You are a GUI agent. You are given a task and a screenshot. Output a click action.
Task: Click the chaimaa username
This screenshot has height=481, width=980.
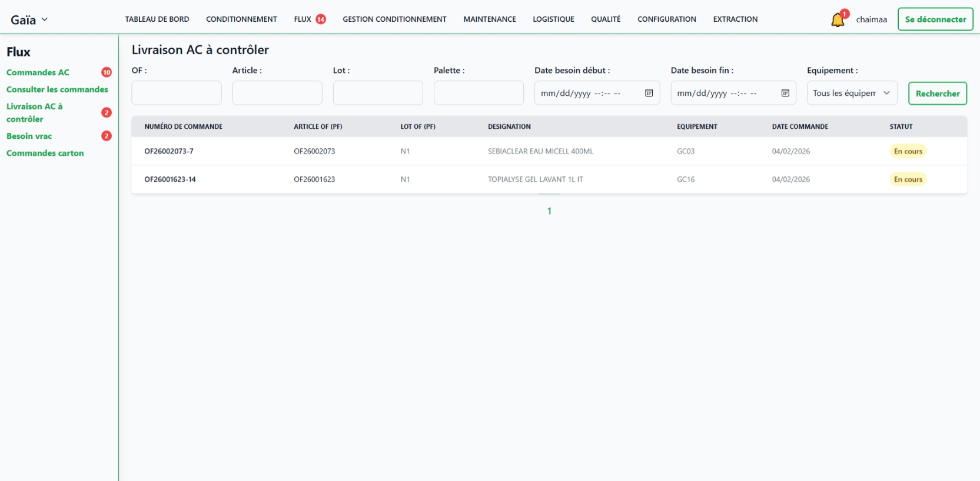click(871, 19)
